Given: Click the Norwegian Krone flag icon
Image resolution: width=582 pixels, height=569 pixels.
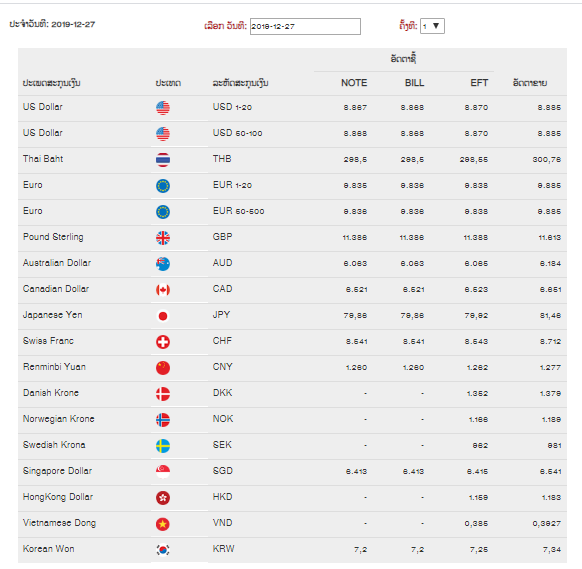Looking at the screenshot, I should [x=163, y=420].
